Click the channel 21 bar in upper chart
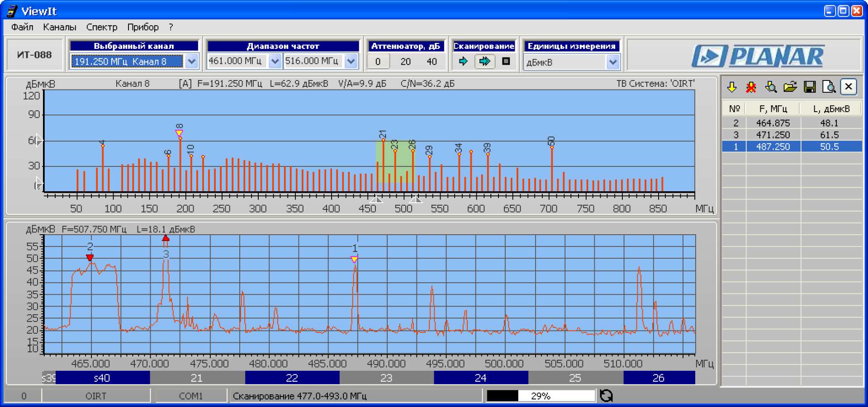 [383, 165]
